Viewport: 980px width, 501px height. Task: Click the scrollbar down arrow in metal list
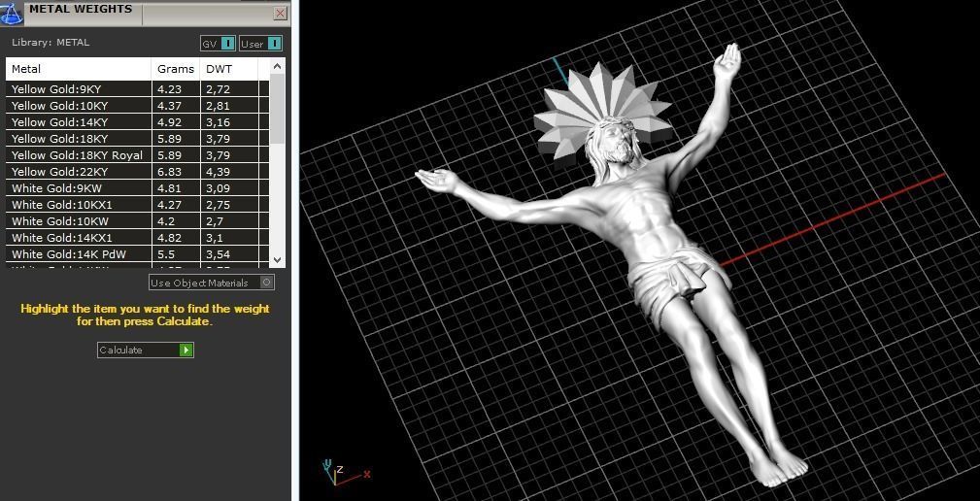[278, 260]
